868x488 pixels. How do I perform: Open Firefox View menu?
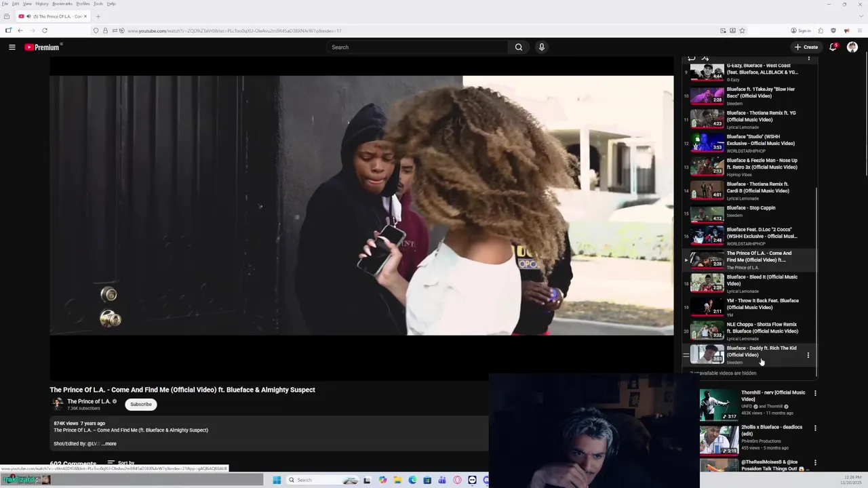pos(27,4)
